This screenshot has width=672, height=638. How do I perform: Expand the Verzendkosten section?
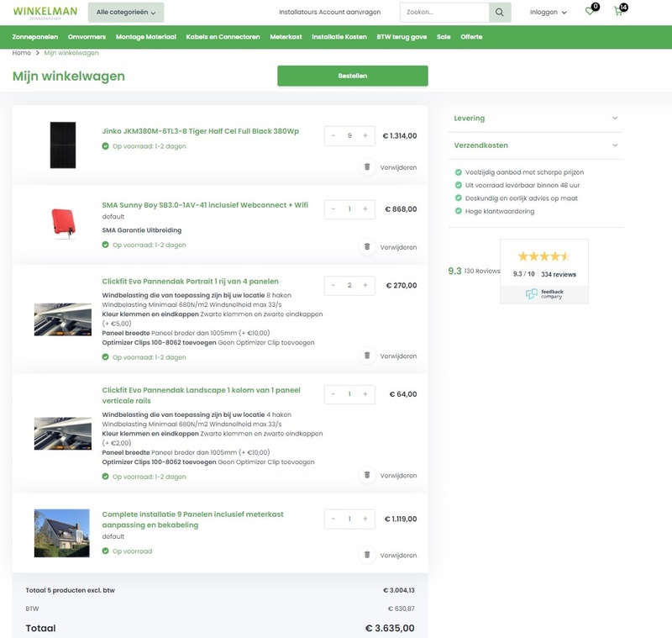535,145
